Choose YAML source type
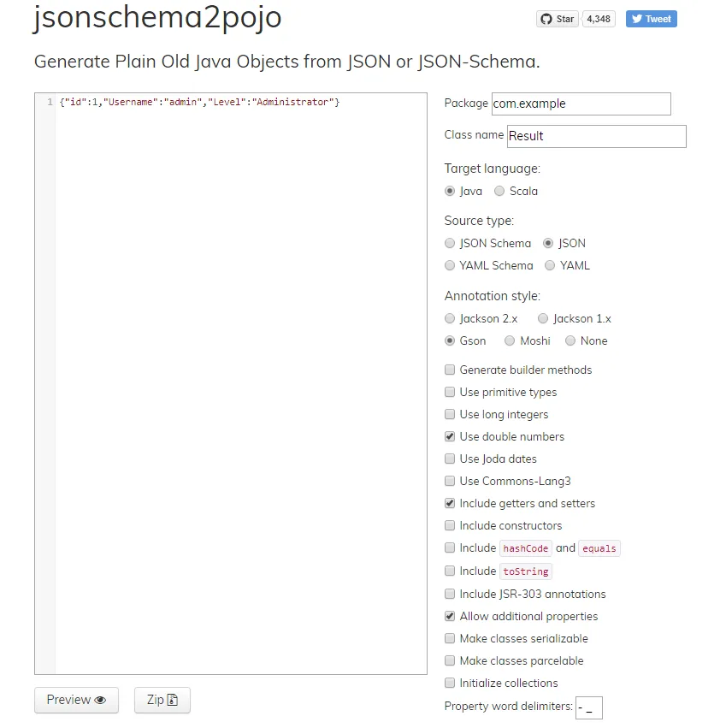The width and height of the screenshot is (726, 728). click(550, 266)
